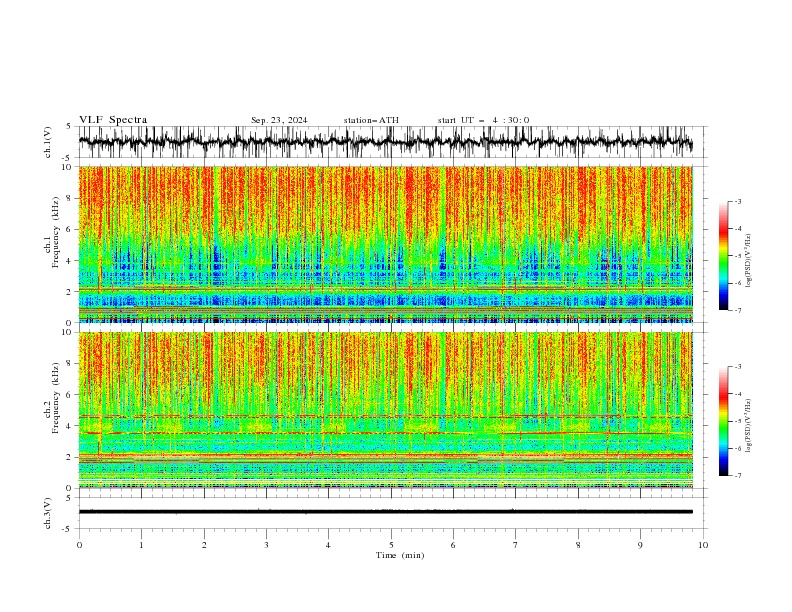Click the ch.3 black waveform trace
Image resolution: width=792 pixels, height=612 pixels.
385,512
